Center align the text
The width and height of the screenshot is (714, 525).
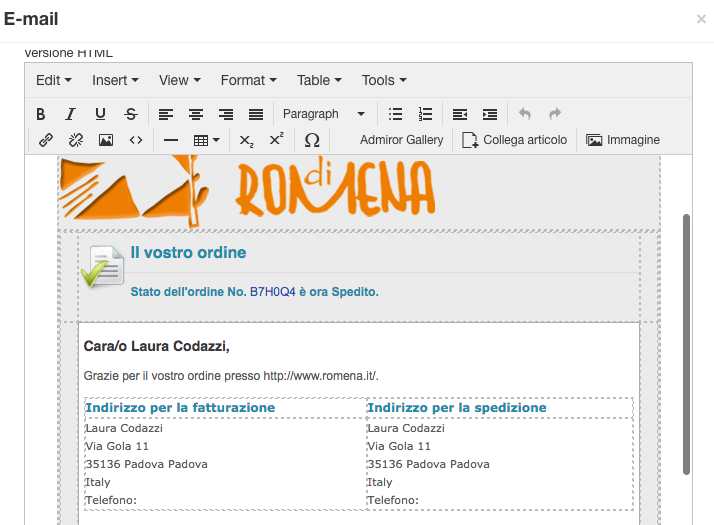[x=196, y=114]
